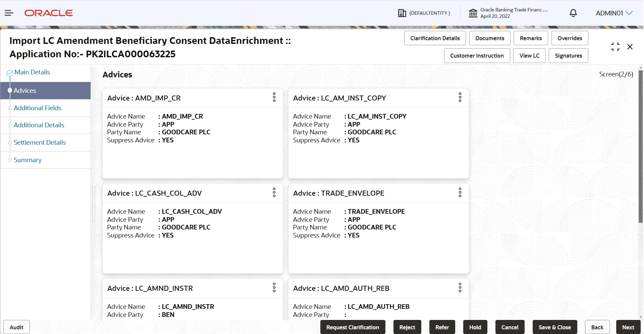Open Customer Instruction
644x334 pixels.
point(477,56)
